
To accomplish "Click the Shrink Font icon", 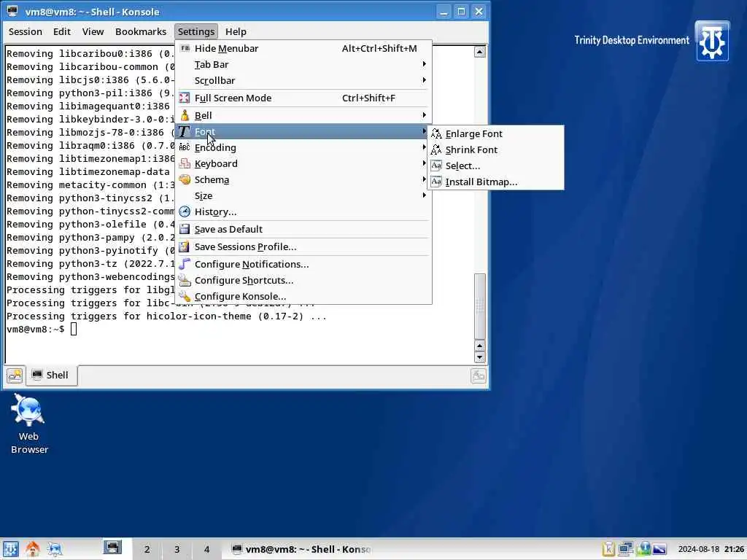I will 436,150.
